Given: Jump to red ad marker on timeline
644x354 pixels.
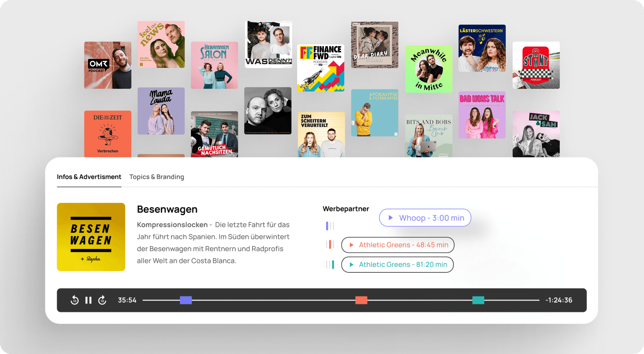Looking at the screenshot, I should click(x=361, y=300).
